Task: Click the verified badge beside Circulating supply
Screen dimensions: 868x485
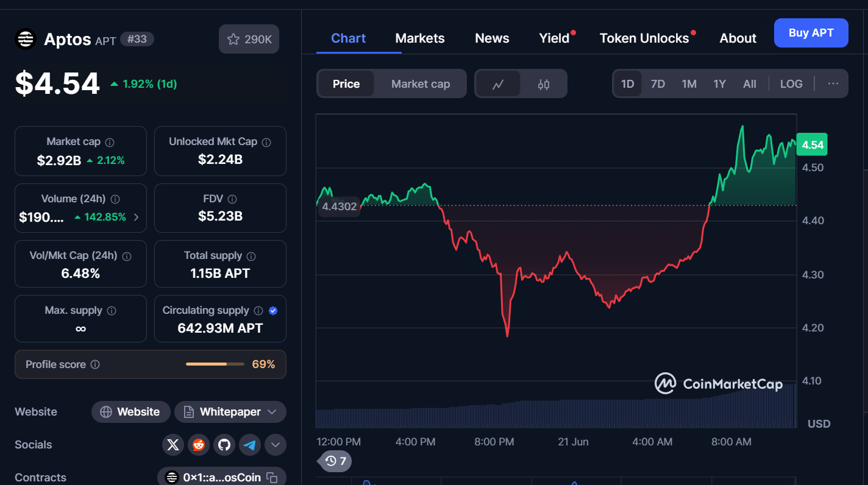Action: (273, 311)
